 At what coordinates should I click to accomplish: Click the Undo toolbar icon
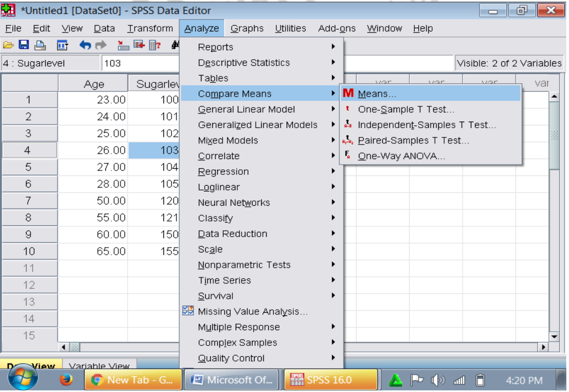(86, 45)
